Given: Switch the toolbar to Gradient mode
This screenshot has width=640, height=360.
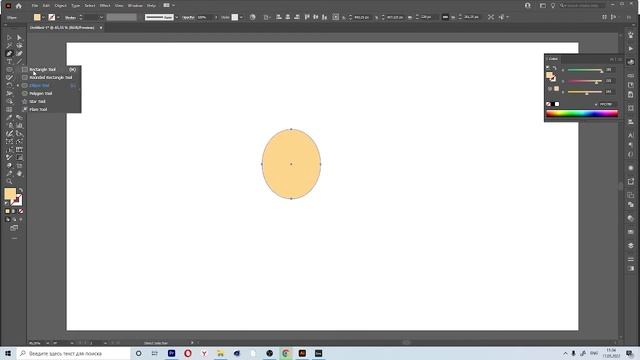Looking at the screenshot, I should click(14, 211).
